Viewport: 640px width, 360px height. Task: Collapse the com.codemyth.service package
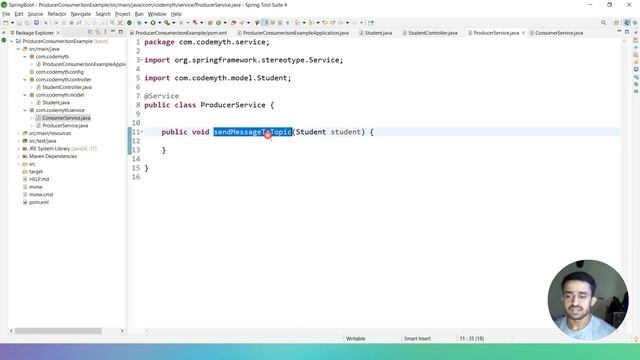tap(25, 110)
